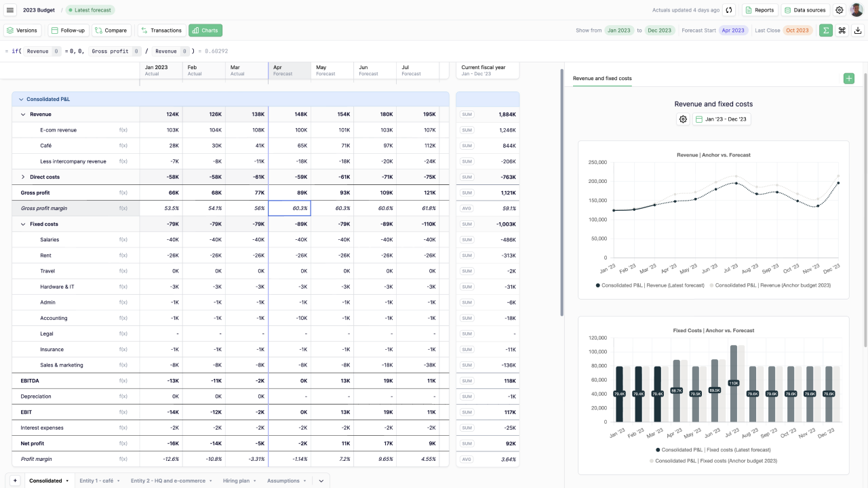
Task: Open the hamburger menu
Action: point(10,10)
